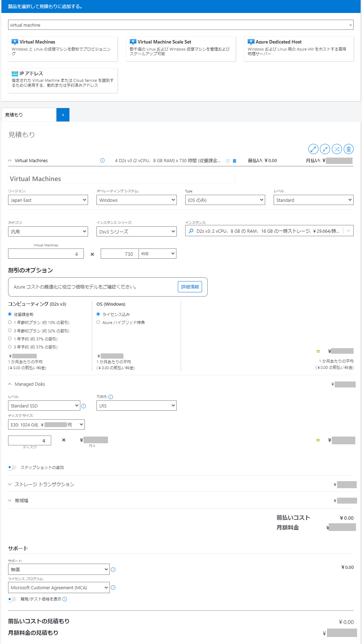This screenshot has height=644, width=362.
Task: Open the info icon beside Virtual Machines header
Action: [102, 160]
